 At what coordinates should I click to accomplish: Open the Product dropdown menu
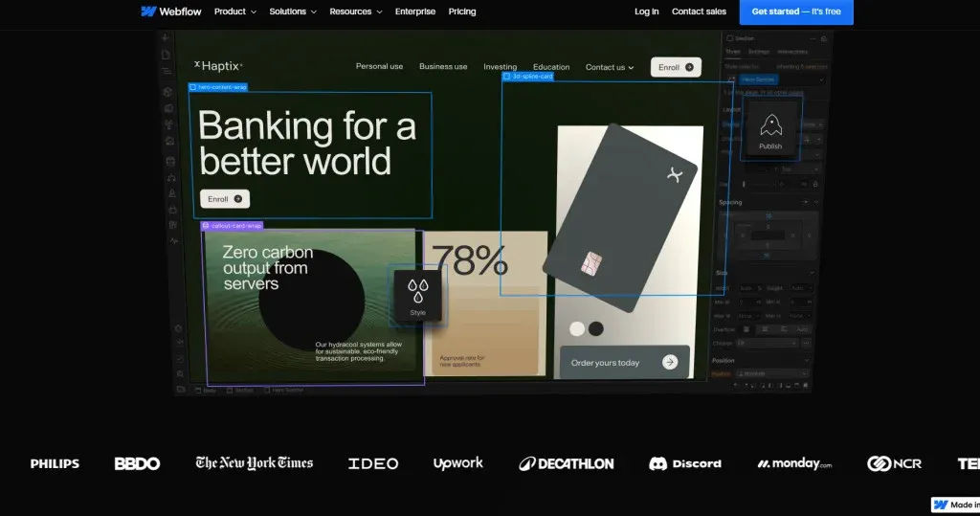(235, 11)
